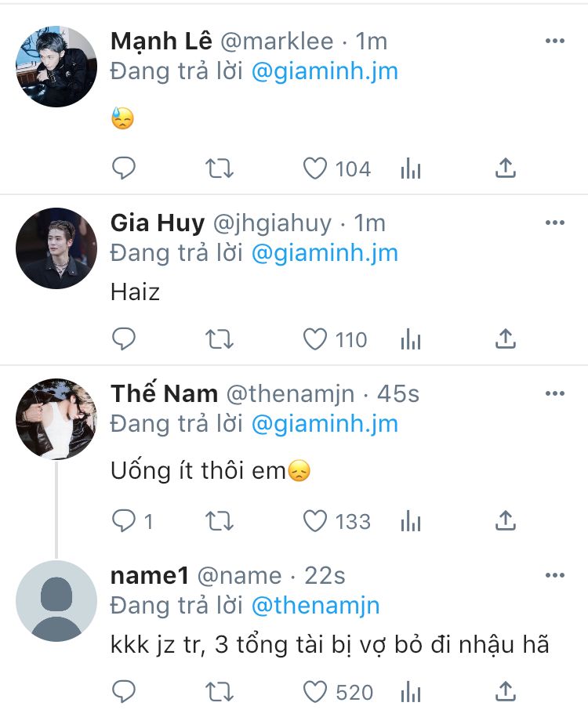Share Mạnh Lê's tweet
The width and height of the screenshot is (588, 717).
coord(506,168)
